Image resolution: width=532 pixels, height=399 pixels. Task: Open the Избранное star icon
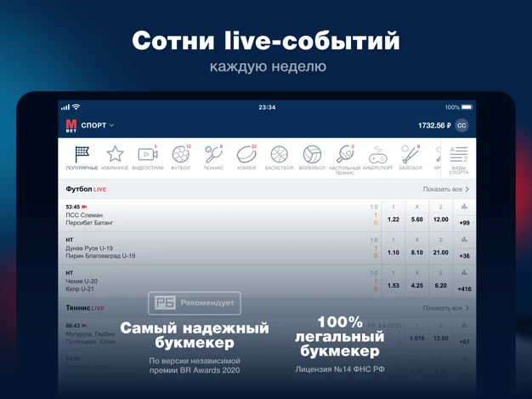point(115,154)
